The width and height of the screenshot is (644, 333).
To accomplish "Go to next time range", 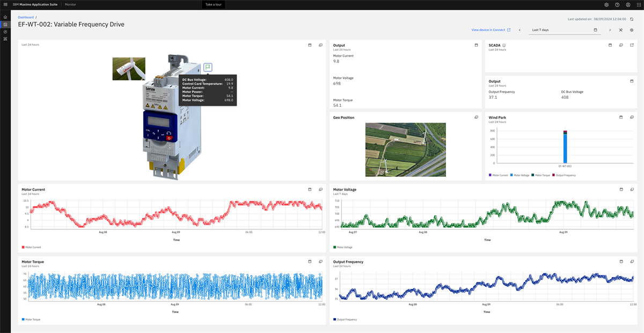I will [x=610, y=30].
